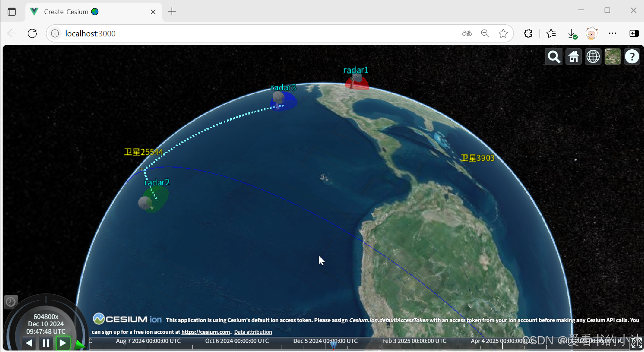This screenshot has width=644, height=352.
Task: Click the Oct 6 2024 timeline label
Action: pos(237,341)
